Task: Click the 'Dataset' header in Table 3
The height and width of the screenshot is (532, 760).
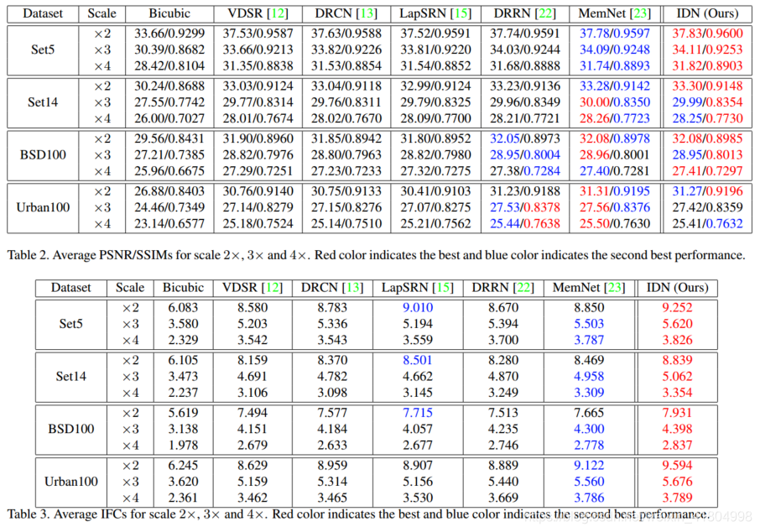Action: (70, 288)
